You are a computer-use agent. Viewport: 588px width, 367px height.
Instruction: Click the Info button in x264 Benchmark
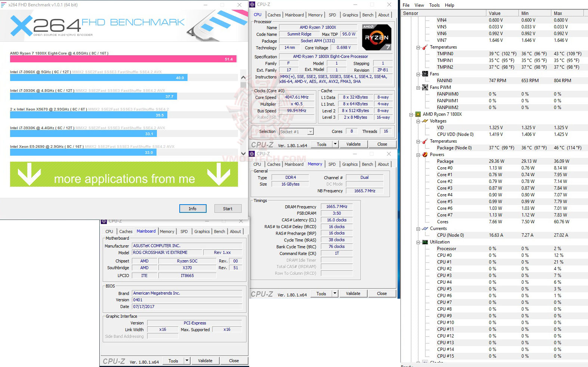coord(193,209)
